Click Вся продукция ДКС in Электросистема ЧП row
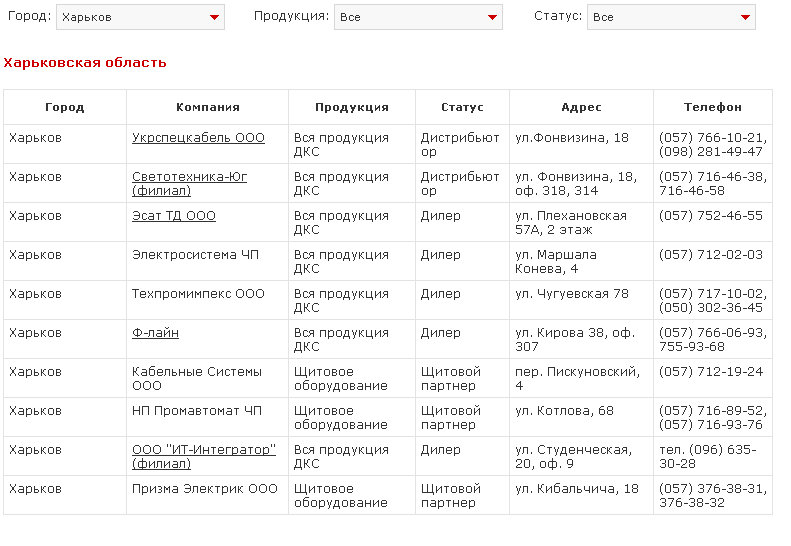The image size is (791, 546). [x=341, y=261]
